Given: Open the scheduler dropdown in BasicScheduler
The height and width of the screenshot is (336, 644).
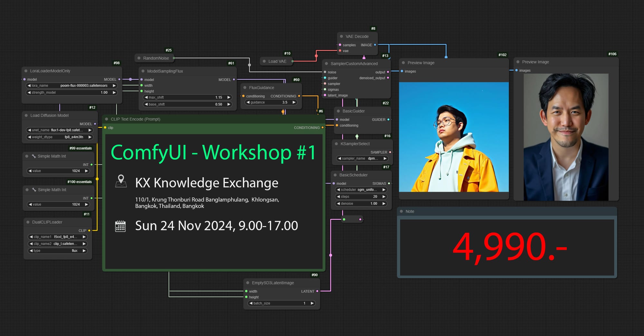Looking at the screenshot, I should 361,190.
